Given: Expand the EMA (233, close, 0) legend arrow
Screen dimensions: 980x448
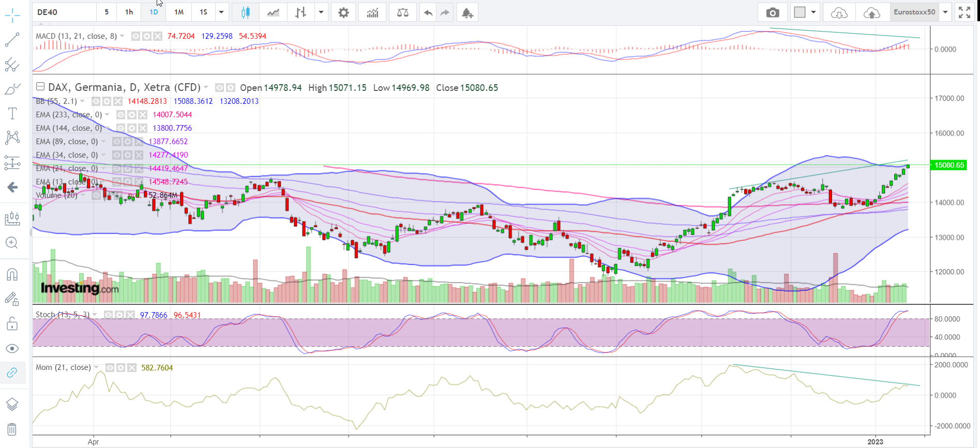Looking at the screenshot, I should 108,115.
